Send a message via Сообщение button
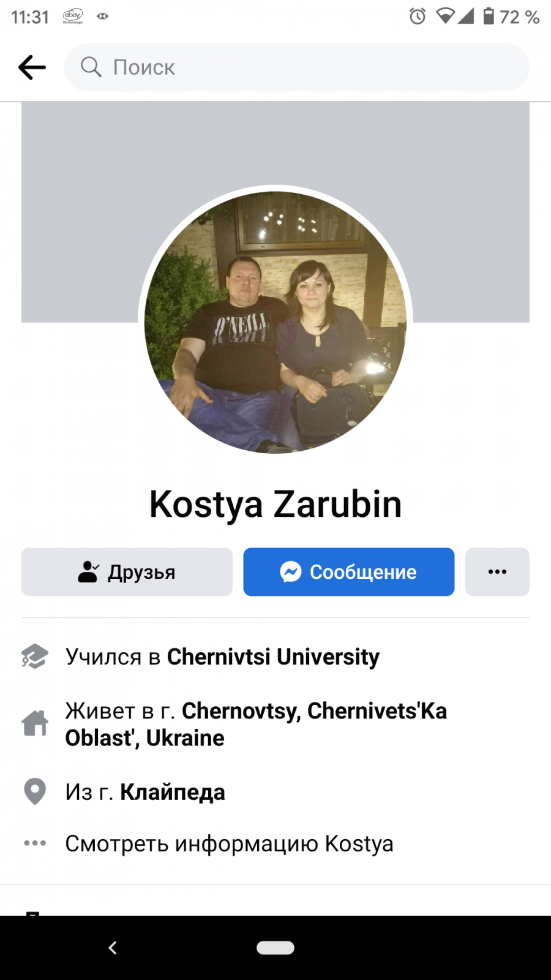This screenshot has height=980, width=551. (349, 571)
